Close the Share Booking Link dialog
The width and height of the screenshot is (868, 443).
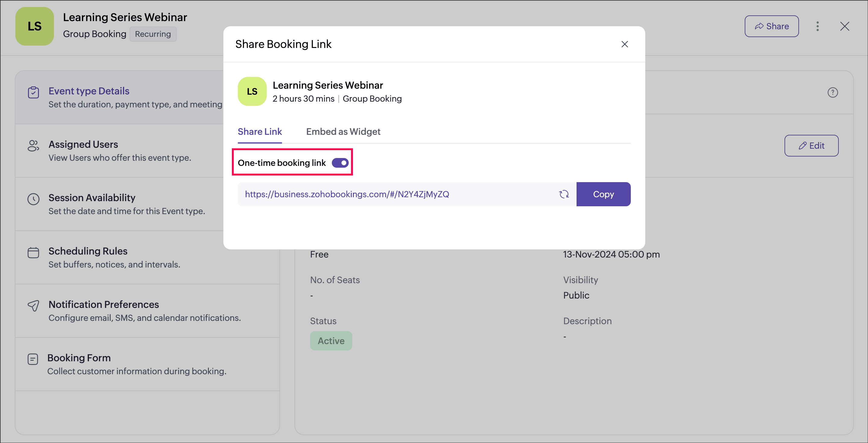(624, 44)
